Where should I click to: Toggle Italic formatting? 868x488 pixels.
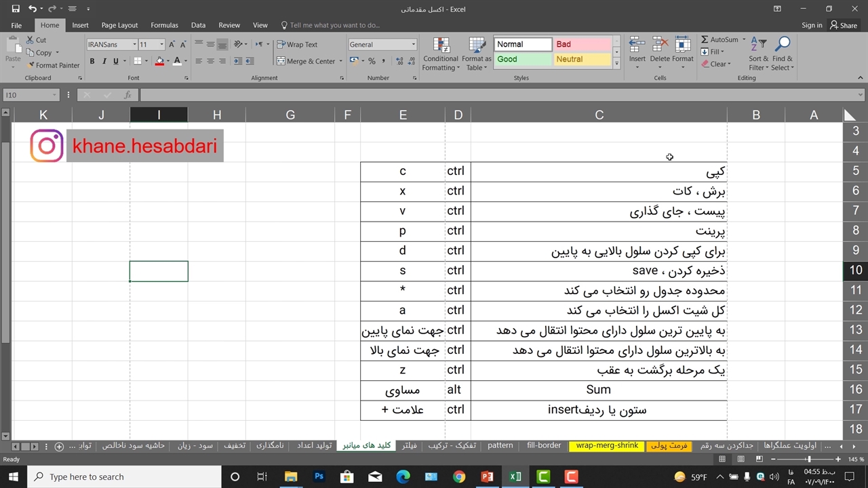click(x=104, y=61)
